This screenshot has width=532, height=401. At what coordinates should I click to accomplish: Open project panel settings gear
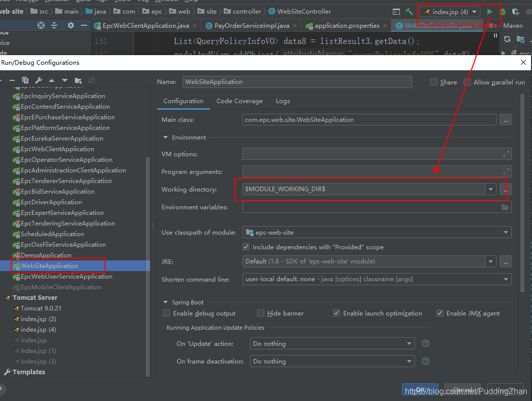click(x=70, y=25)
